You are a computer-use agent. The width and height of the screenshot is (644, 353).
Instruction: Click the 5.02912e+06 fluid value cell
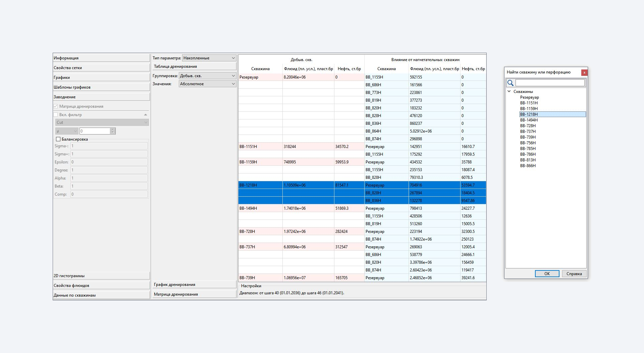(x=434, y=131)
